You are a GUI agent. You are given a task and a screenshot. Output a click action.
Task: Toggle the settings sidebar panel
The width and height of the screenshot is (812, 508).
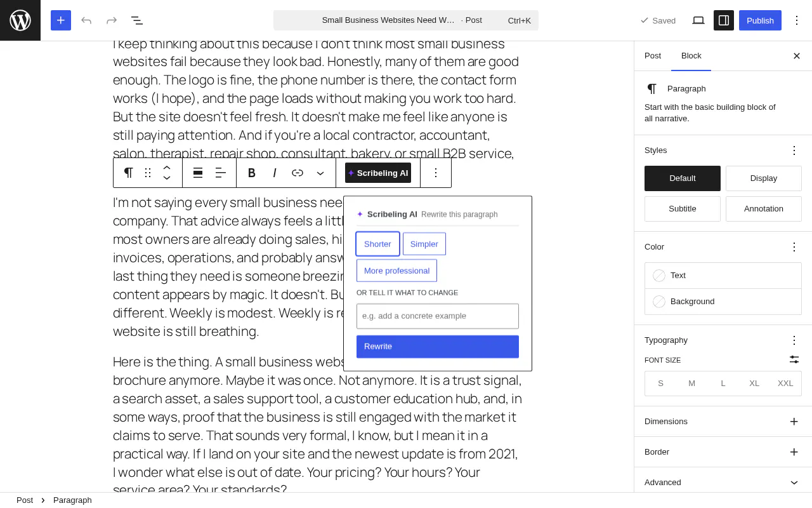click(x=724, y=20)
